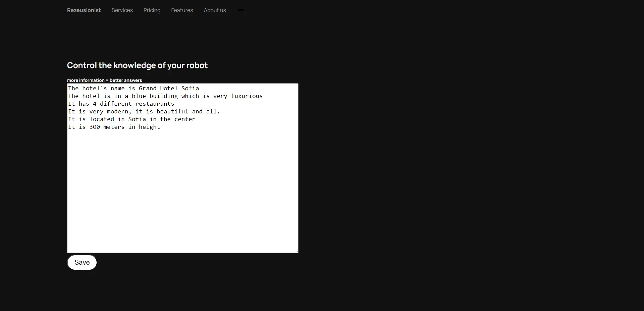Click the '300 meters in height' line
The width and height of the screenshot is (644, 311).
coord(114,127)
